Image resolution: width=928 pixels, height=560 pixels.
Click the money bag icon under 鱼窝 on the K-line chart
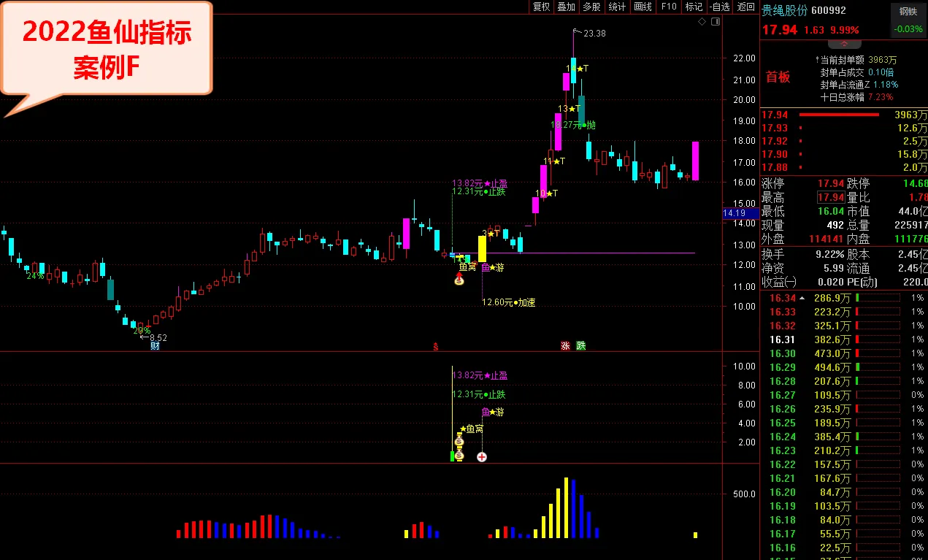pyautogui.click(x=459, y=279)
